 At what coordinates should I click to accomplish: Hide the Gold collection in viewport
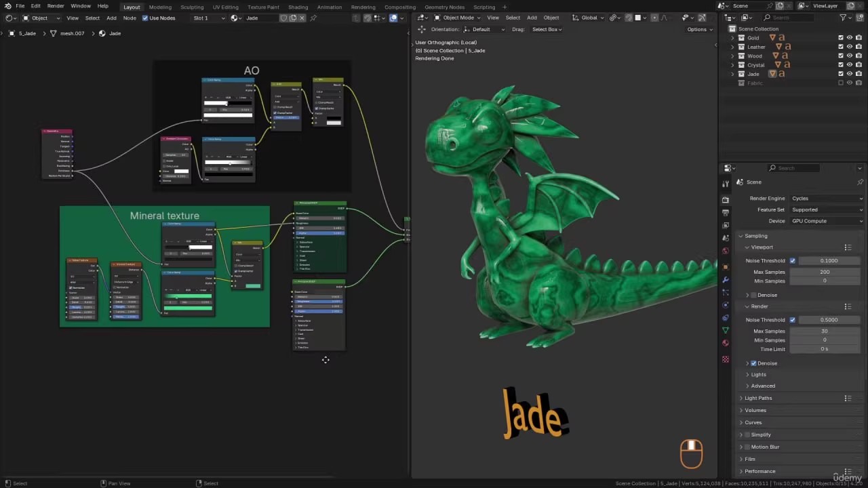click(x=849, y=38)
